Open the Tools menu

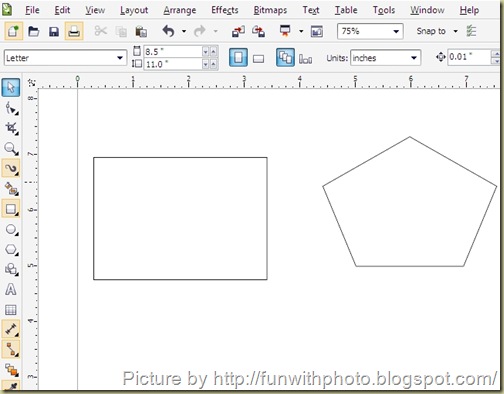click(x=384, y=10)
